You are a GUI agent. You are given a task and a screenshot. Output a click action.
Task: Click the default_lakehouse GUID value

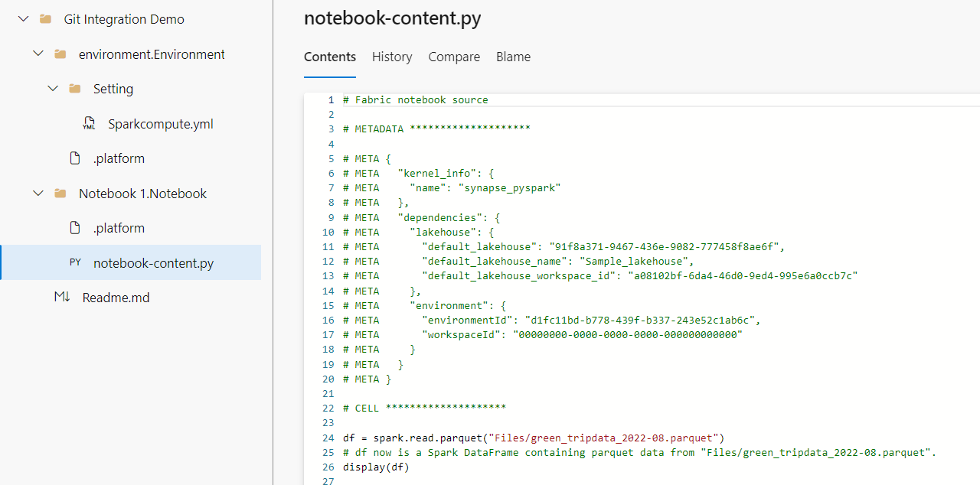[666, 247]
